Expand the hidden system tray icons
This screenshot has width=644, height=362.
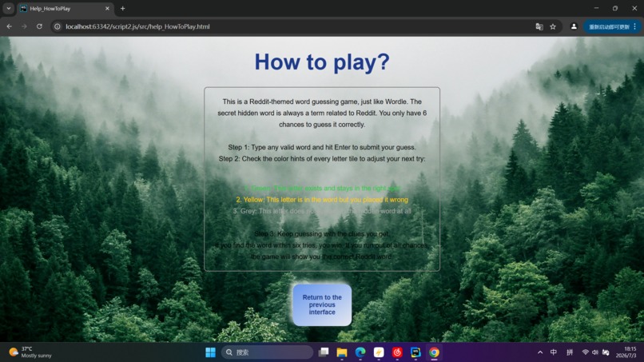[x=540, y=352]
